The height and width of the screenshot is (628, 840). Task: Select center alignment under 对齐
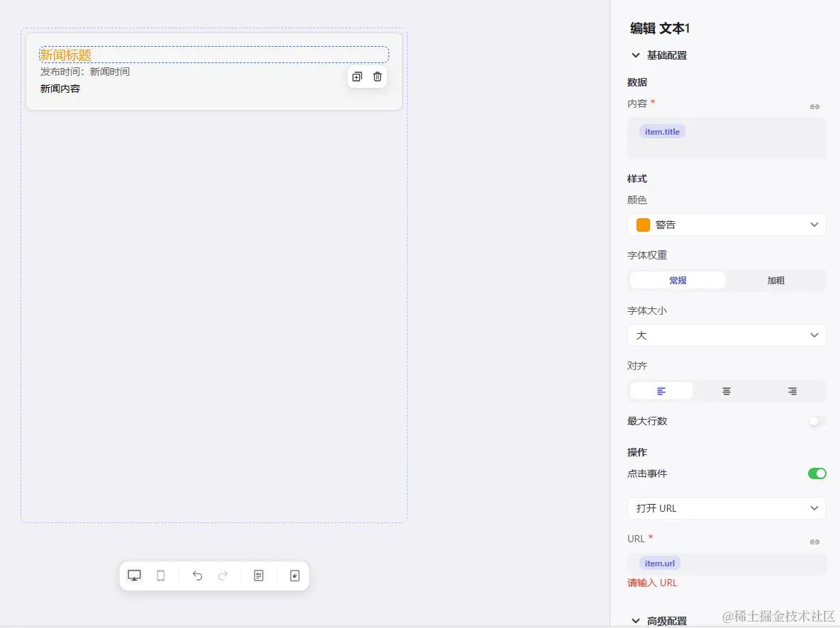click(726, 391)
